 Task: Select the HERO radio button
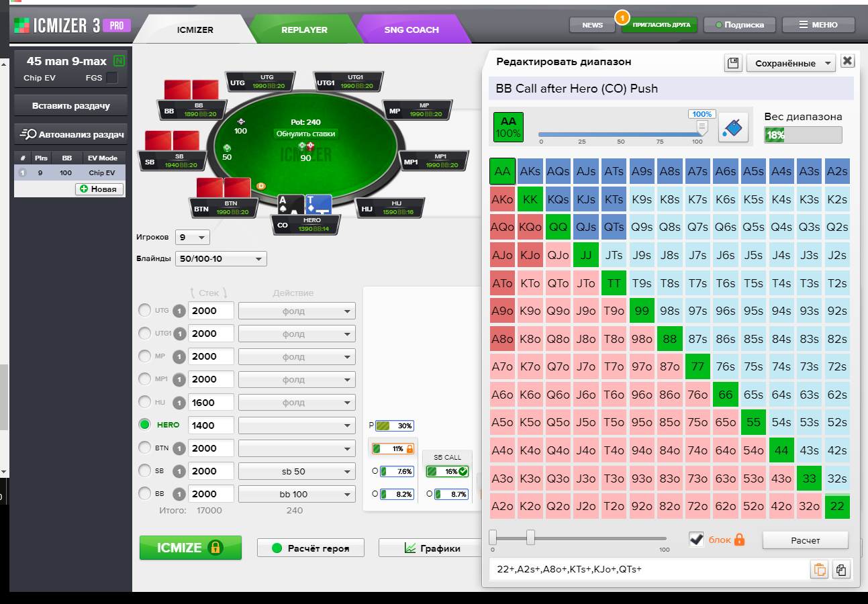pyautogui.click(x=144, y=425)
